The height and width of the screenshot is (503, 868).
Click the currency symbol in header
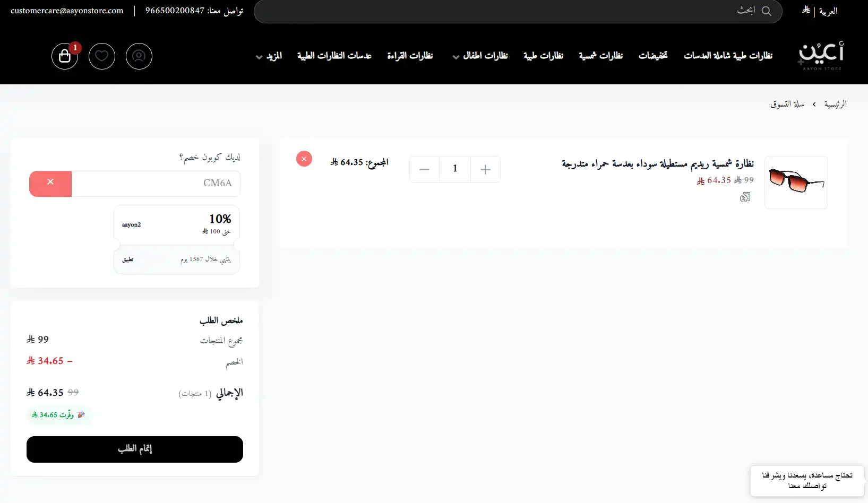806,10
